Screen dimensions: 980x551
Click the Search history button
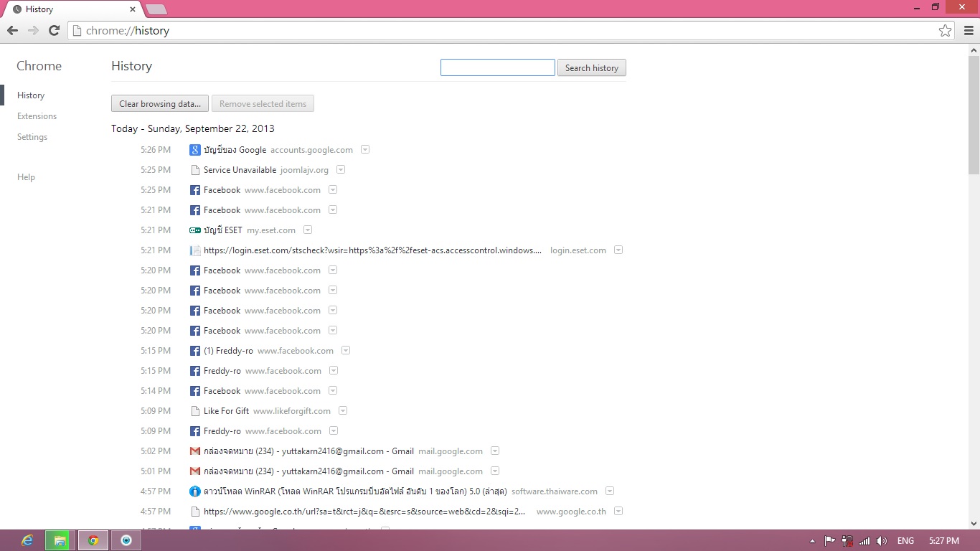(592, 67)
